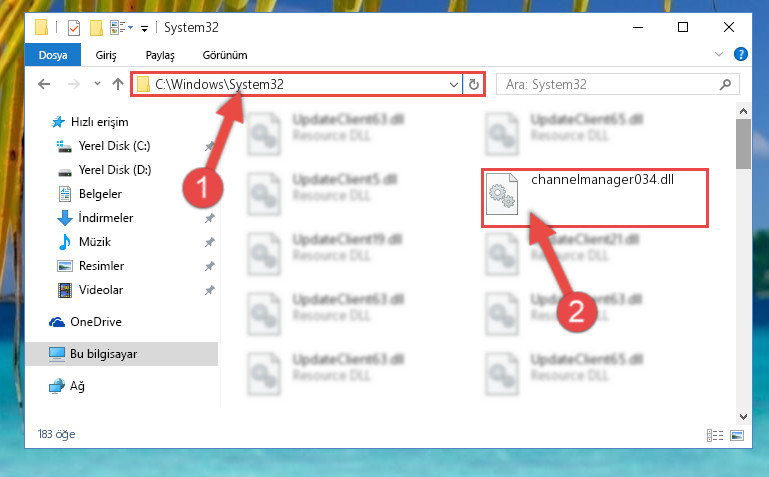This screenshot has width=769, height=477.
Task: Select the channelmanager034.dll file
Action: click(594, 198)
